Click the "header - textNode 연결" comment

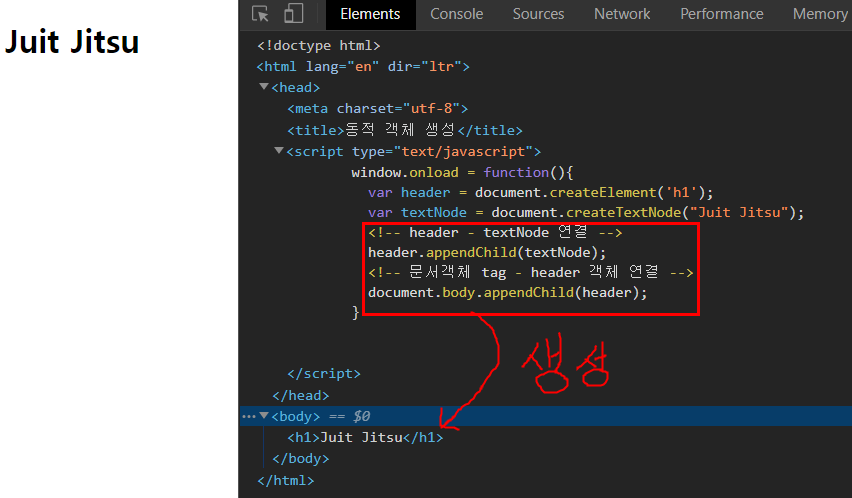click(495, 232)
